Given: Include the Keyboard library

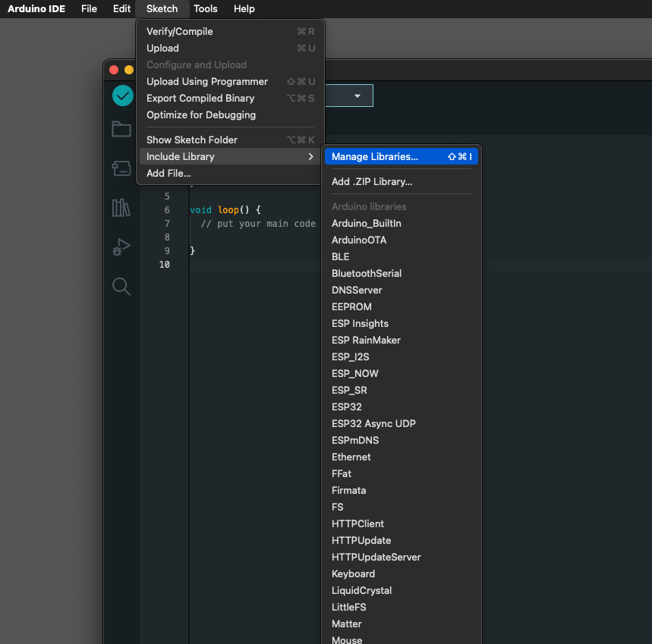Looking at the screenshot, I should (x=402, y=573).
